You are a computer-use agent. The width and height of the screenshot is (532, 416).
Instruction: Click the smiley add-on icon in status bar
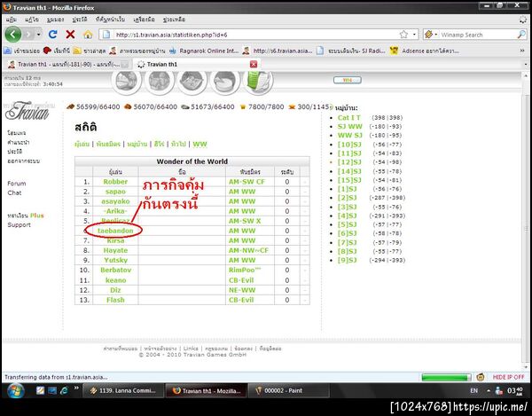tap(480, 377)
